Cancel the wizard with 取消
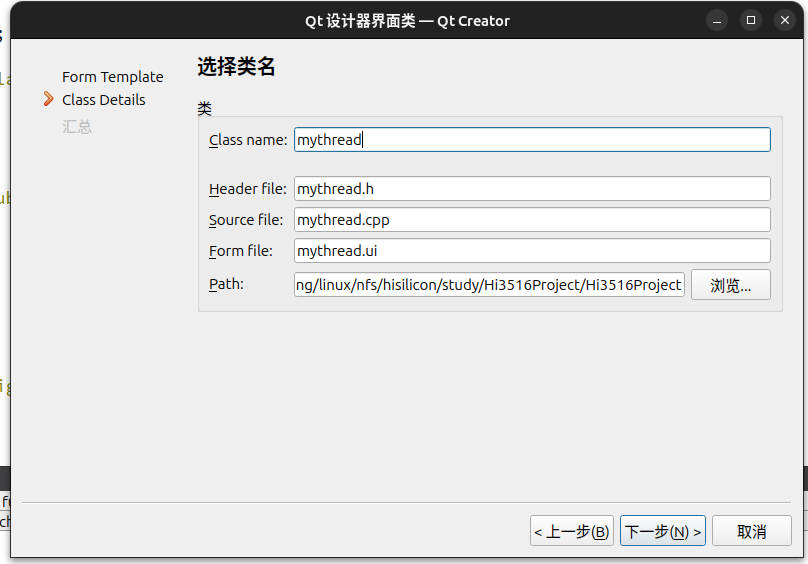The image size is (808, 564). pyautogui.click(x=751, y=532)
